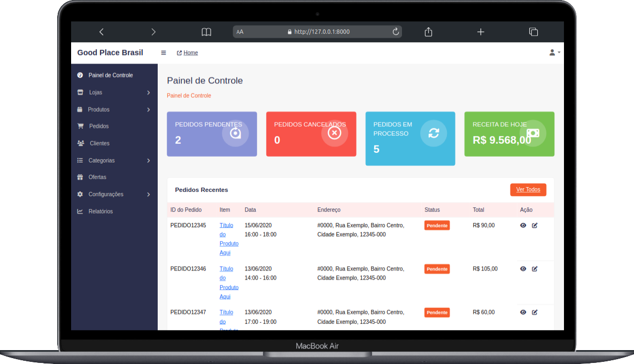
Task: Expand the Categorias submenu chevron
Action: (x=149, y=160)
